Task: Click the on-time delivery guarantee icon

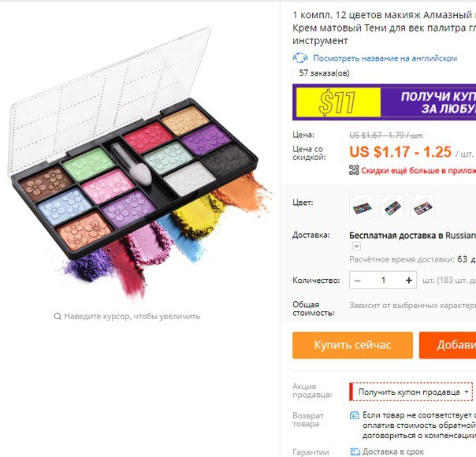Action: pyautogui.click(x=355, y=451)
